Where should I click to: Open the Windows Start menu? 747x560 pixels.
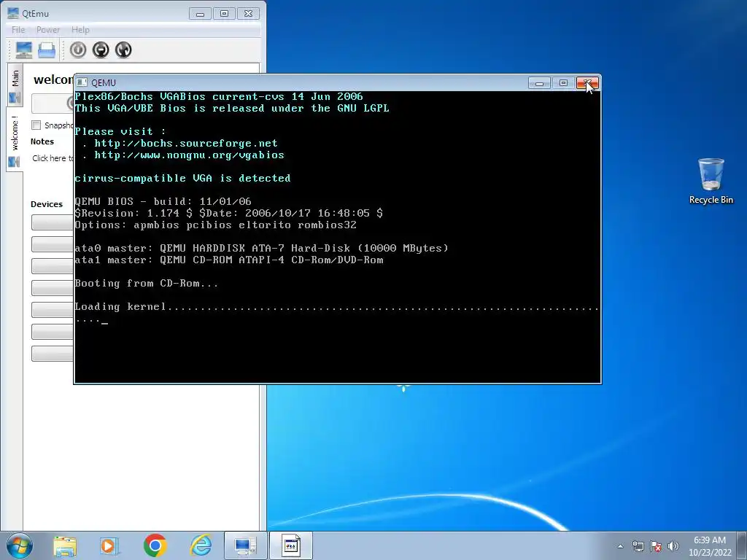[x=20, y=545]
